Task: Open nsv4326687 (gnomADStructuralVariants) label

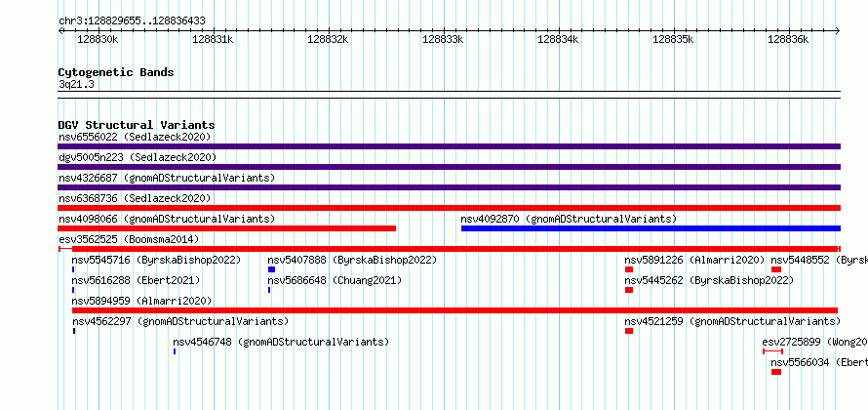Action: point(167,178)
